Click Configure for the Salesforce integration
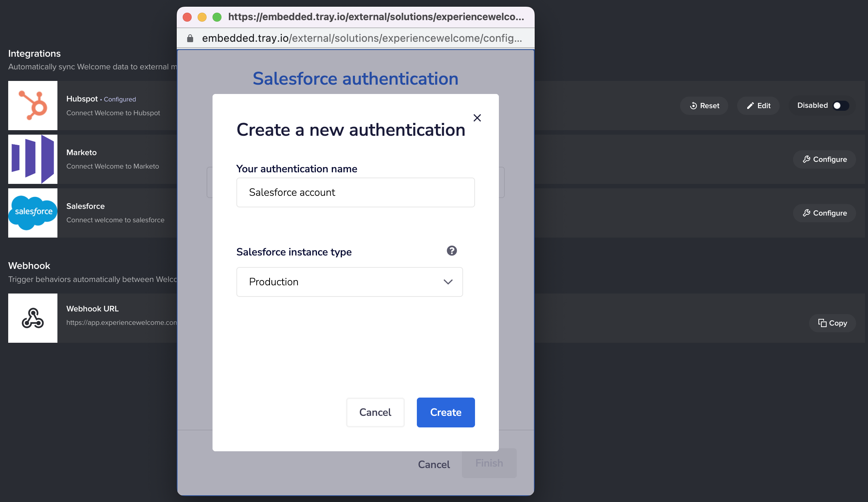The height and width of the screenshot is (502, 868). tap(824, 213)
